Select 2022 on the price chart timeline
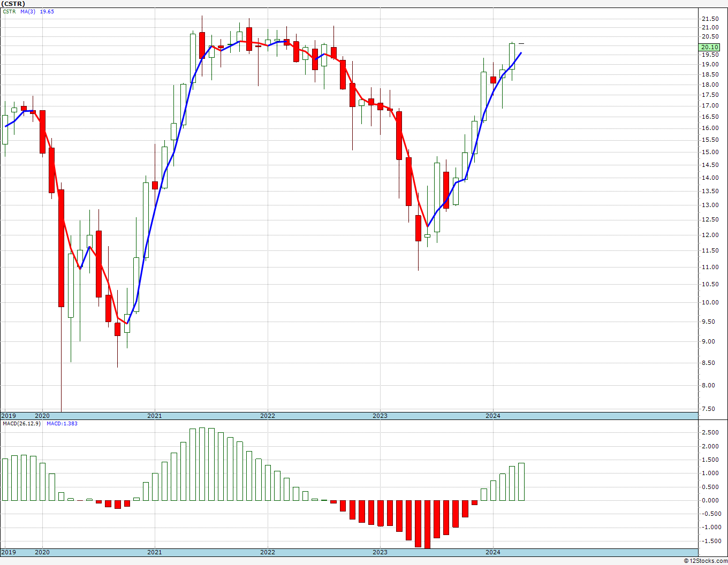This screenshot has height=565, width=728. pyautogui.click(x=268, y=416)
